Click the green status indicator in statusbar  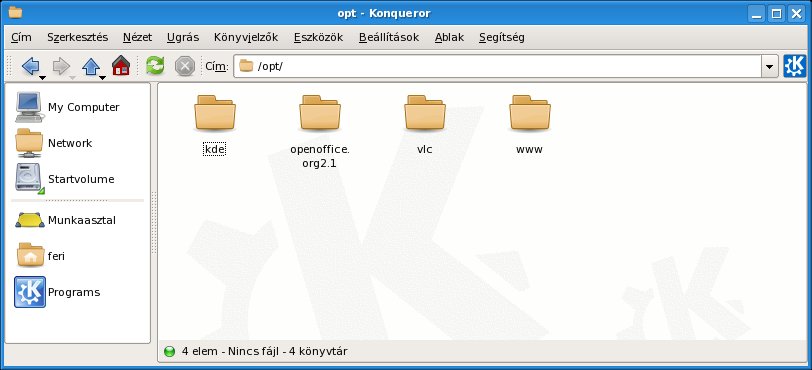(x=169, y=352)
